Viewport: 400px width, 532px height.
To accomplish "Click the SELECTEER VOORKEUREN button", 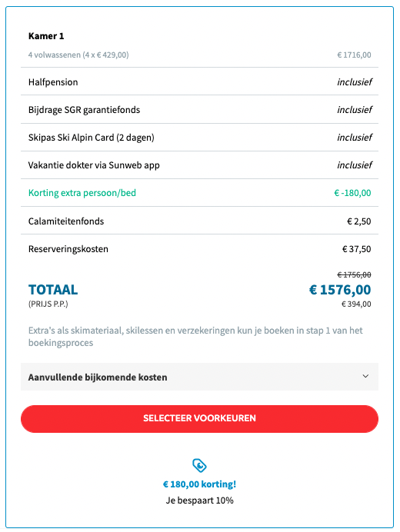I will [x=199, y=418].
